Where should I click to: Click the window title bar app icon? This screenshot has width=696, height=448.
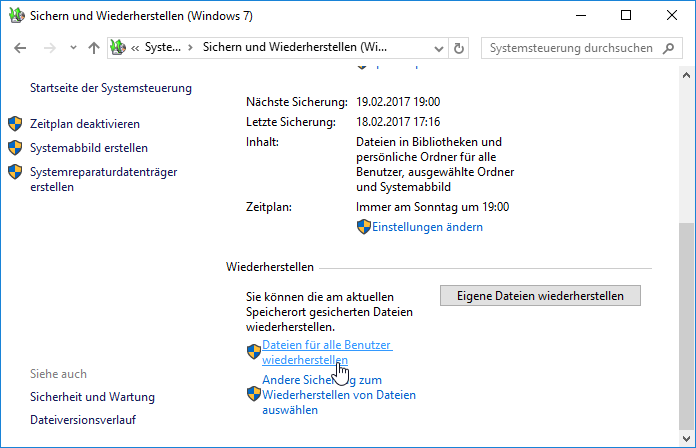17,16
